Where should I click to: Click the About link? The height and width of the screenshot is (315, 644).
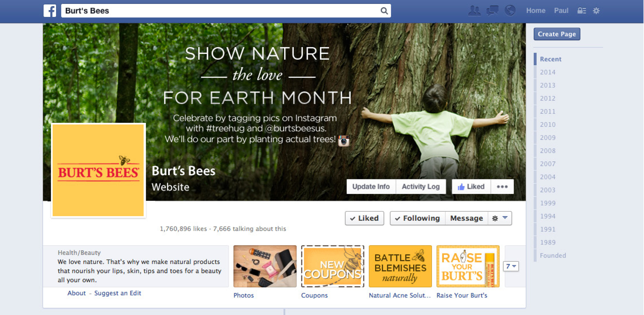pos(77,293)
